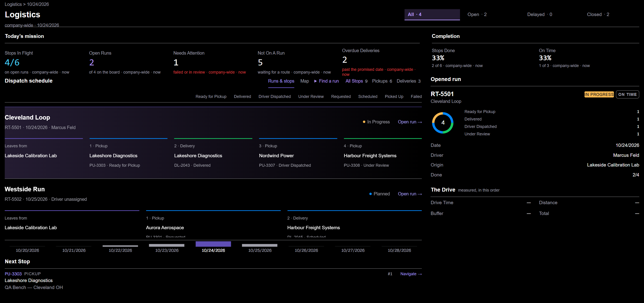Toggle the Ready for Pickup status filter
Viewport: 644px width, 303px height.
coord(211,97)
